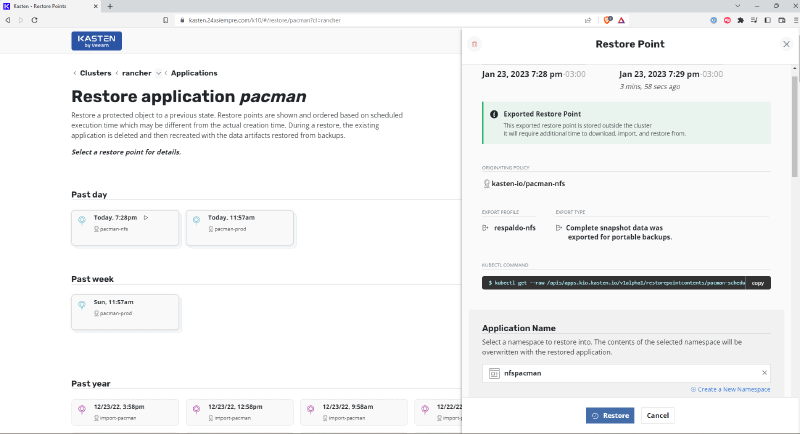Click the kubectl command text box
This screenshot has width=800, height=434.
click(x=614, y=283)
